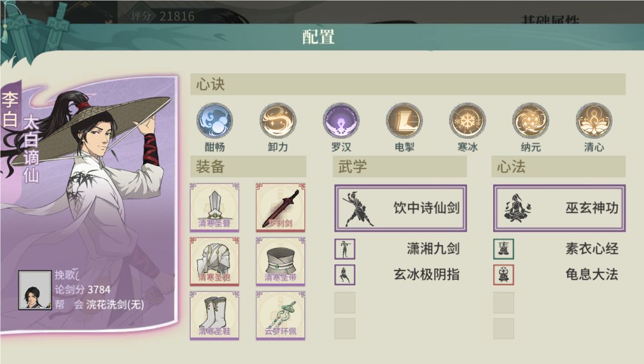Screen dimensions: 644x364
Task: Open the 素衣心经 inner skill entry
Action: click(556, 249)
